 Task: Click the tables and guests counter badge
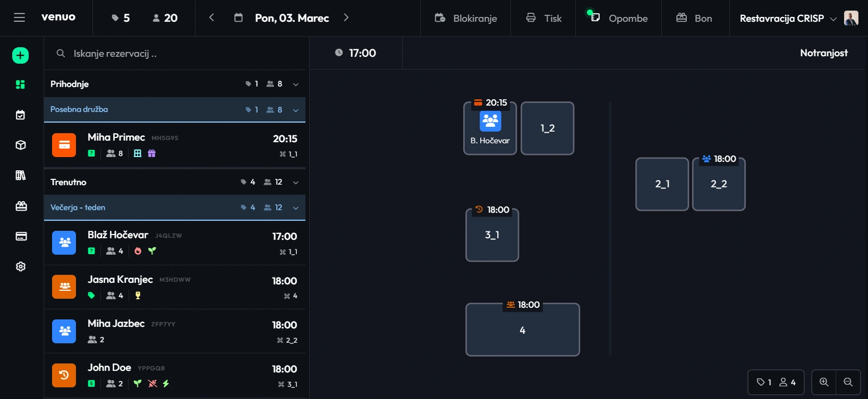776,382
